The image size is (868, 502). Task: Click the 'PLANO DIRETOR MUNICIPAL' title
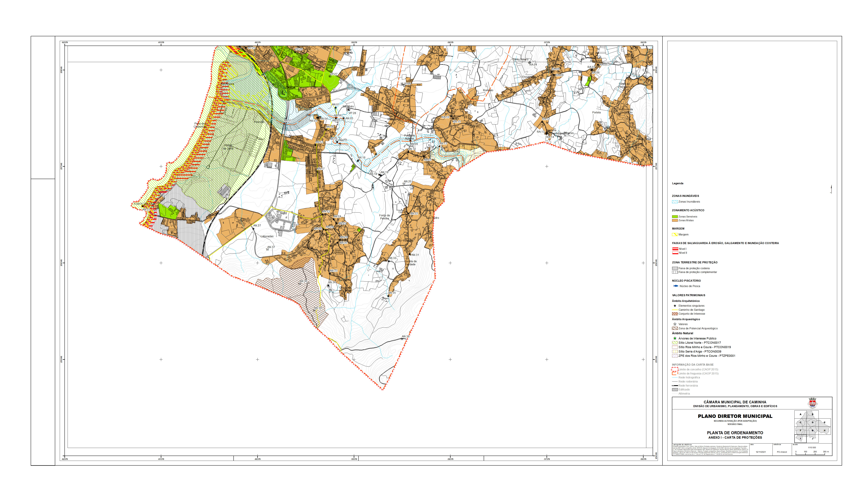(x=735, y=416)
